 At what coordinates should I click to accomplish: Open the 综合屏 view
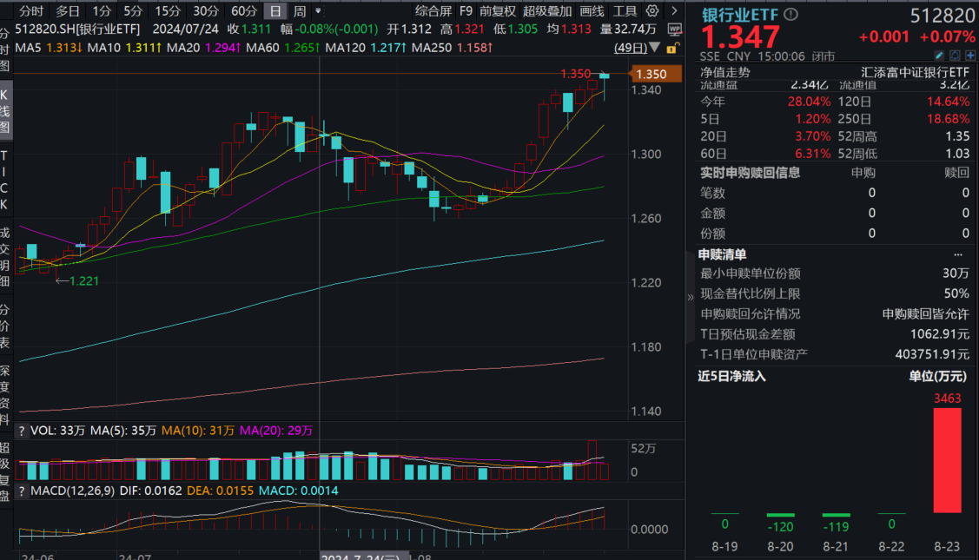click(x=433, y=10)
